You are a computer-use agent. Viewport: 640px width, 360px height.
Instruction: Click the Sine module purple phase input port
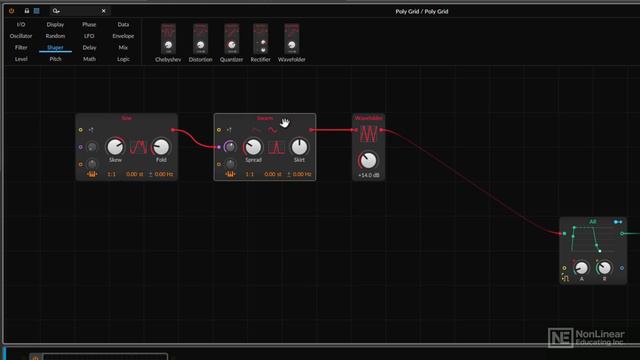click(80, 147)
